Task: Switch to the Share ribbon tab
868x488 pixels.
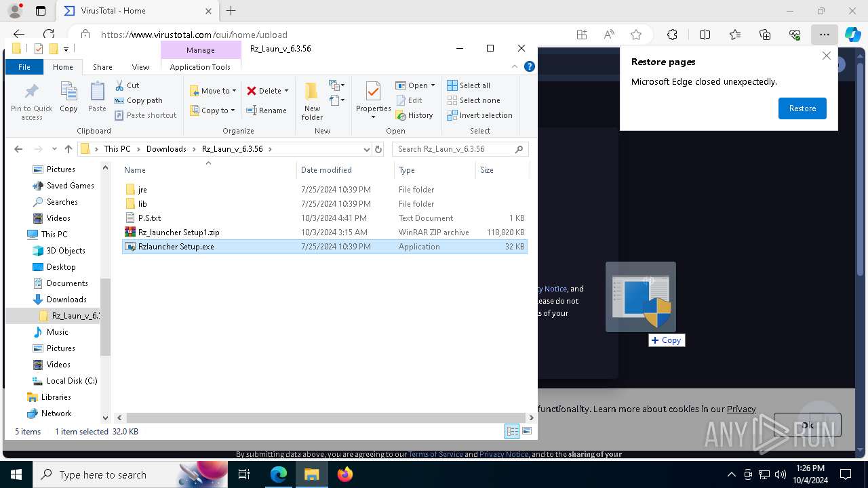Action: pyautogui.click(x=102, y=66)
